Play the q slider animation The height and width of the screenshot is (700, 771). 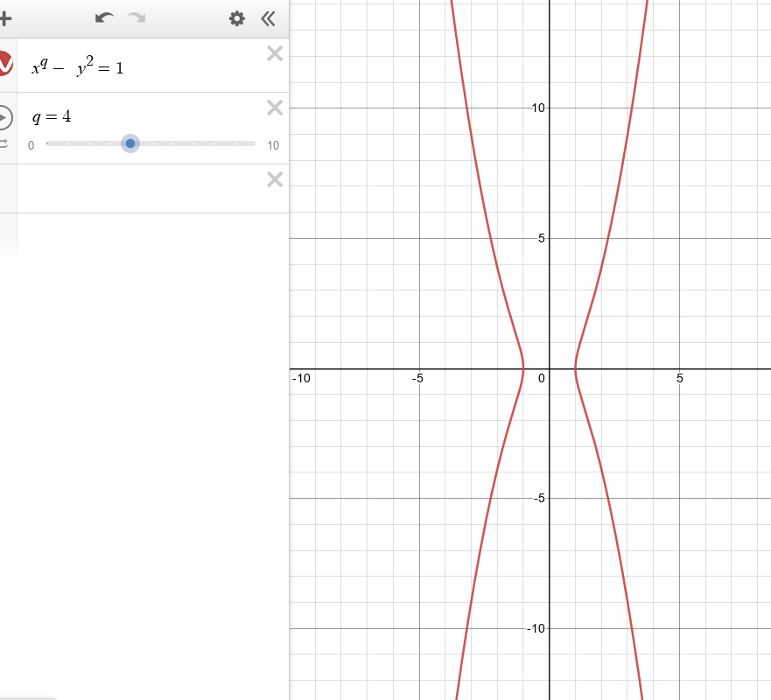4,117
